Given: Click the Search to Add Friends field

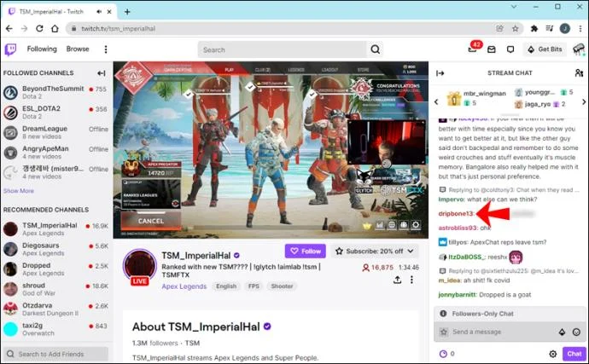Looking at the screenshot, I should tap(55, 354).
